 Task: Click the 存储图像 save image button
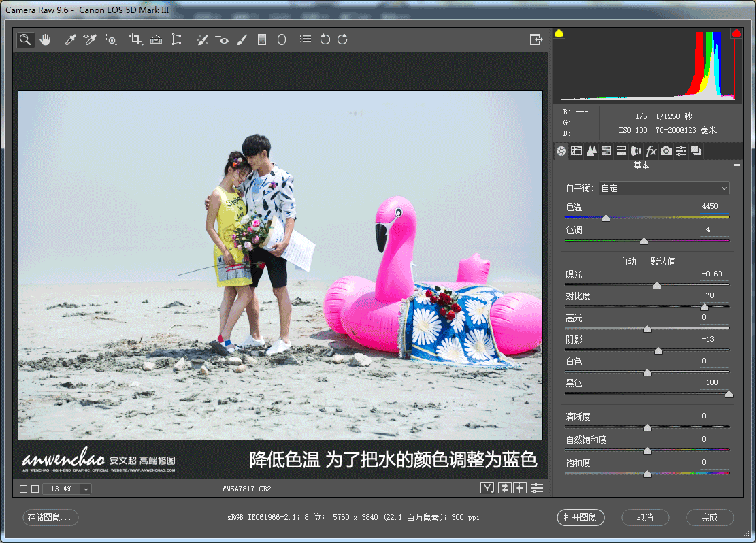[x=50, y=517]
